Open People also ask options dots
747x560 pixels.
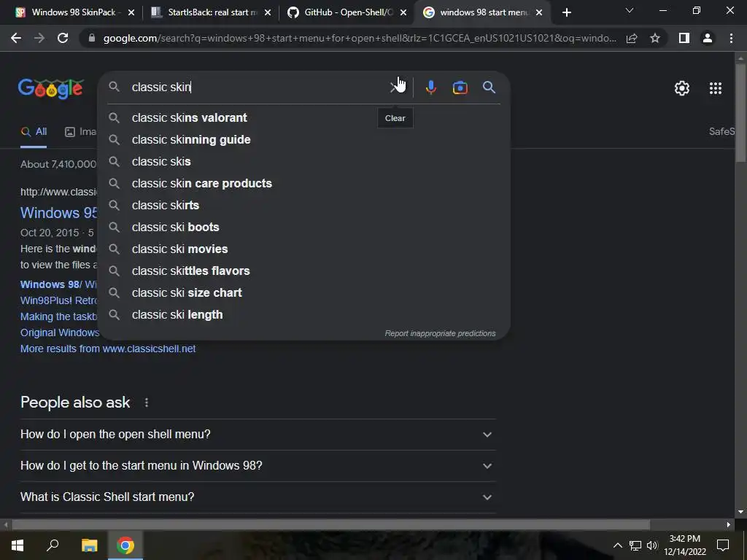(x=146, y=402)
